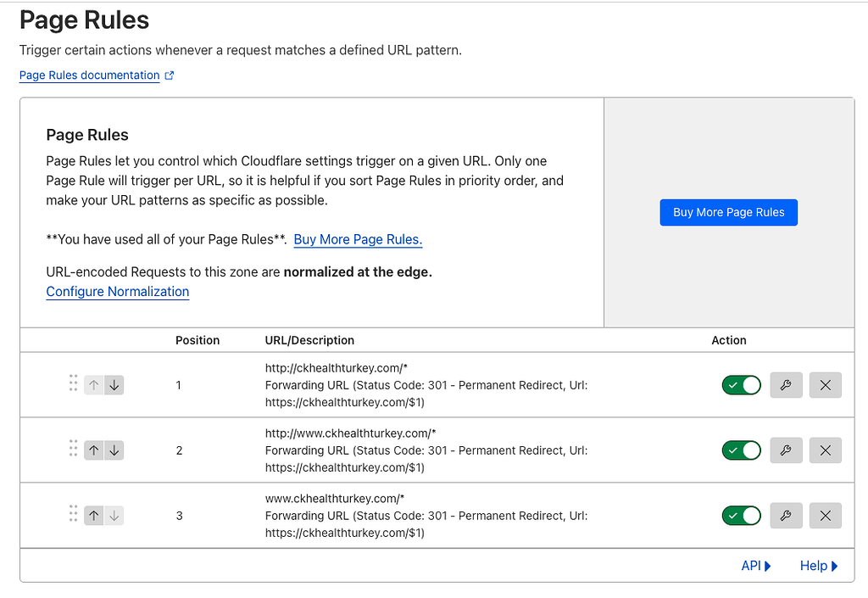Edit rule 3 with wrench icon

[x=786, y=516]
